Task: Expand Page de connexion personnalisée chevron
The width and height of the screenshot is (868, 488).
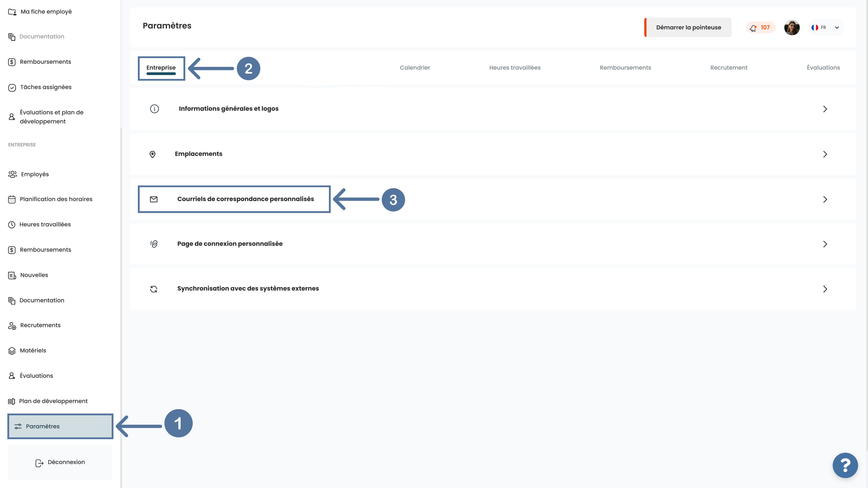Action: [x=825, y=244]
